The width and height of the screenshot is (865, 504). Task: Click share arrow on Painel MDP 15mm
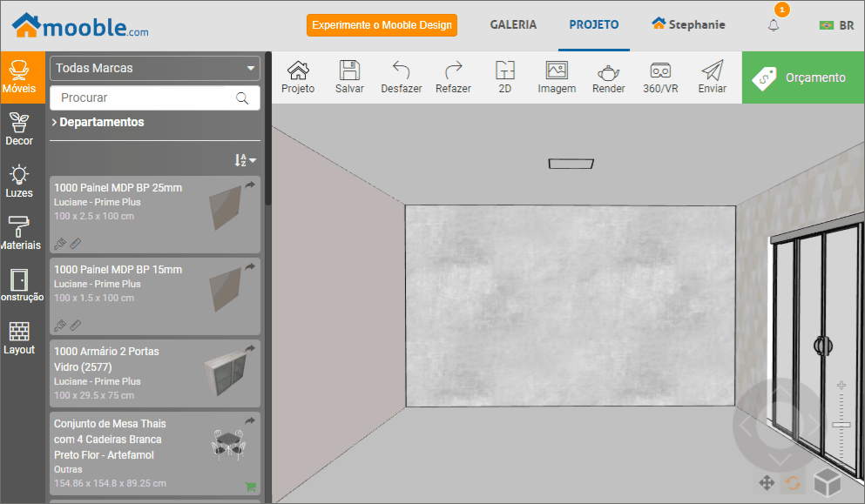[250, 266]
